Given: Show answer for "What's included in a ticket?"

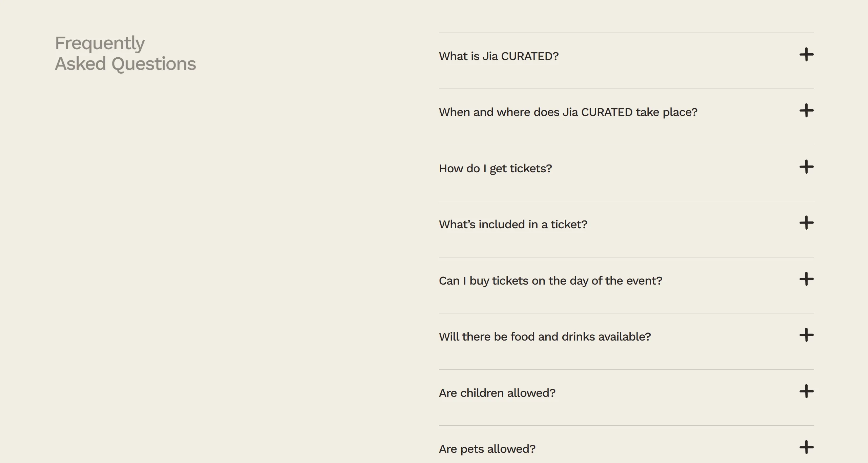Looking at the screenshot, I should point(513,225).
